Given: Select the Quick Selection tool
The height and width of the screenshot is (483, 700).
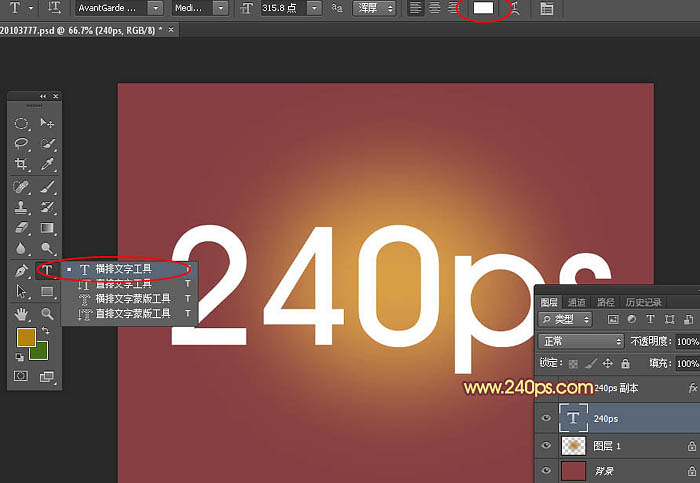Looking at the screenshot, I should tap(47, 143).
